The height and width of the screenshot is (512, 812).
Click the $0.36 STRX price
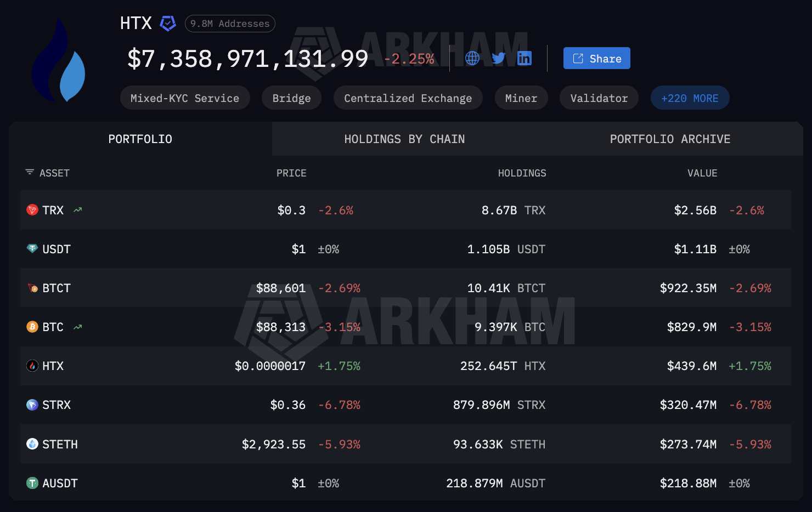point(288,405)
